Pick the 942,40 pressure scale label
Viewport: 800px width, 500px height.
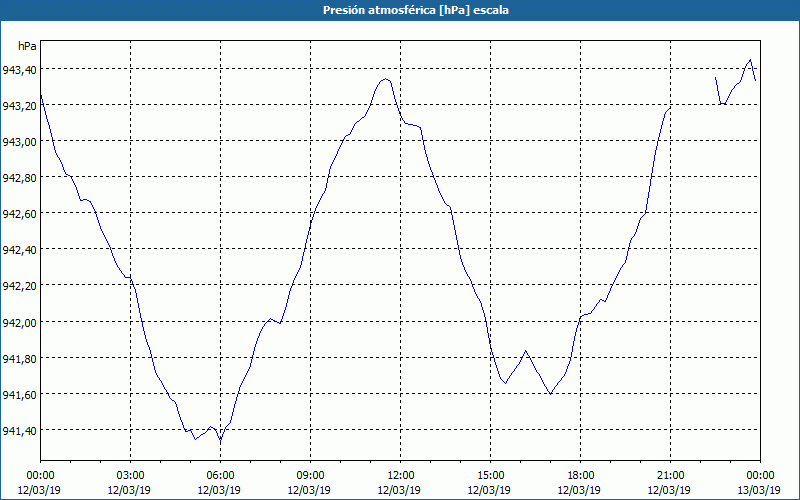point(19,250)
